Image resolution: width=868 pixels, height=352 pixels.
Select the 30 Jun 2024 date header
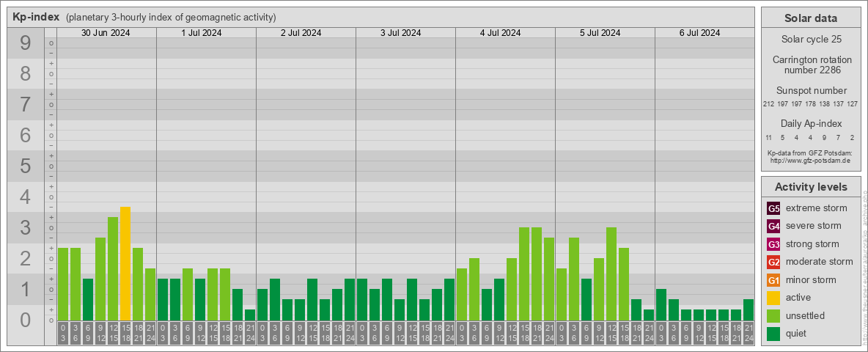click(x=106, y=33)
